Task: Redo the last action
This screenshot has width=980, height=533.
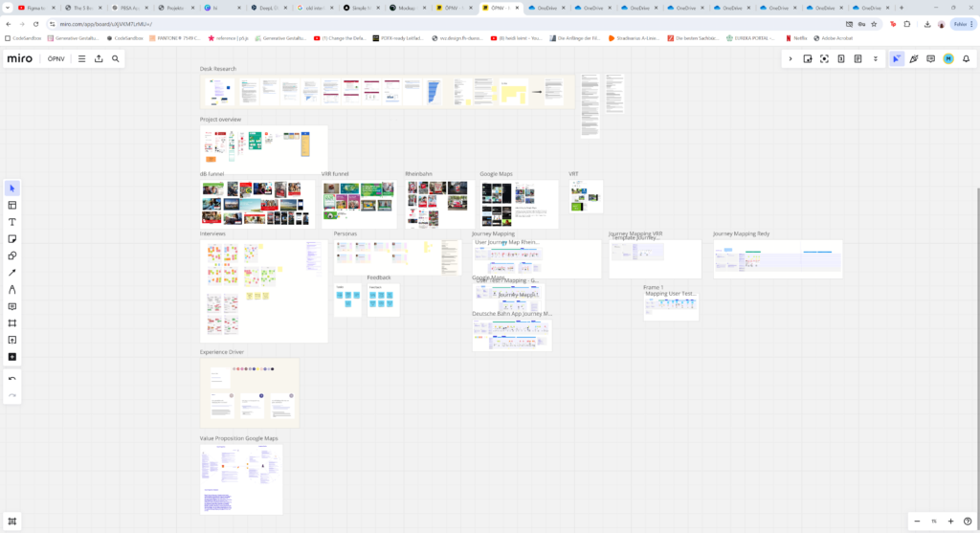Action: pos(11,395)
